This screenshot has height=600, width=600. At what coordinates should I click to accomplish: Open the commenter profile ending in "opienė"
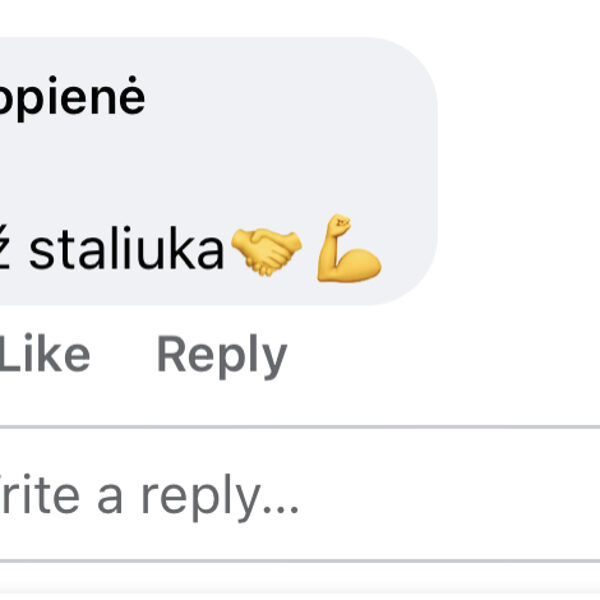[72, 98]
